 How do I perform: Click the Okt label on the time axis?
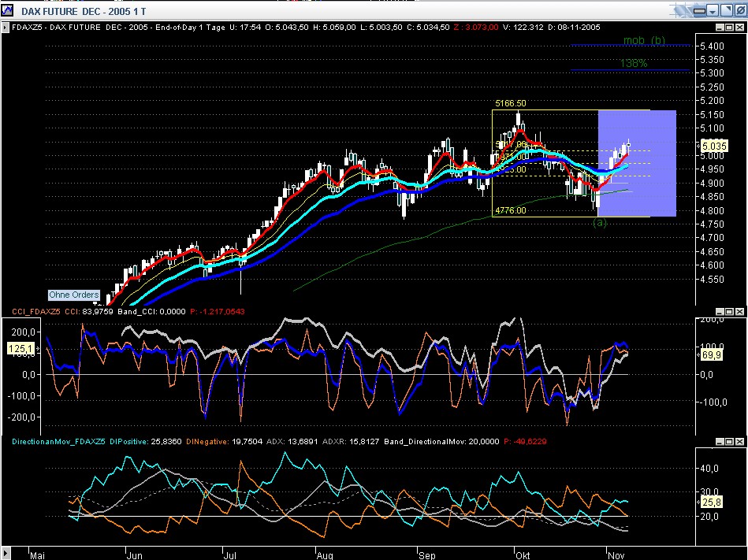coord(523,555)
